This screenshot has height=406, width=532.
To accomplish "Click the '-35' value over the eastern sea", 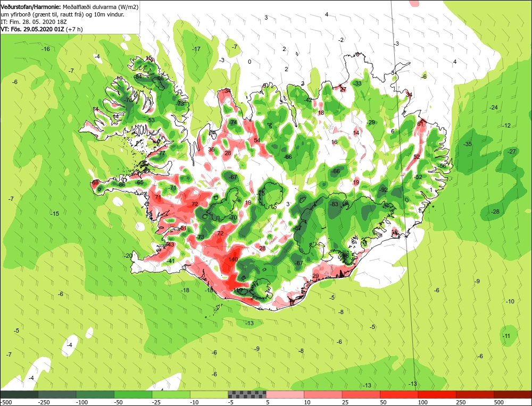I will click(x=468, y=144).
